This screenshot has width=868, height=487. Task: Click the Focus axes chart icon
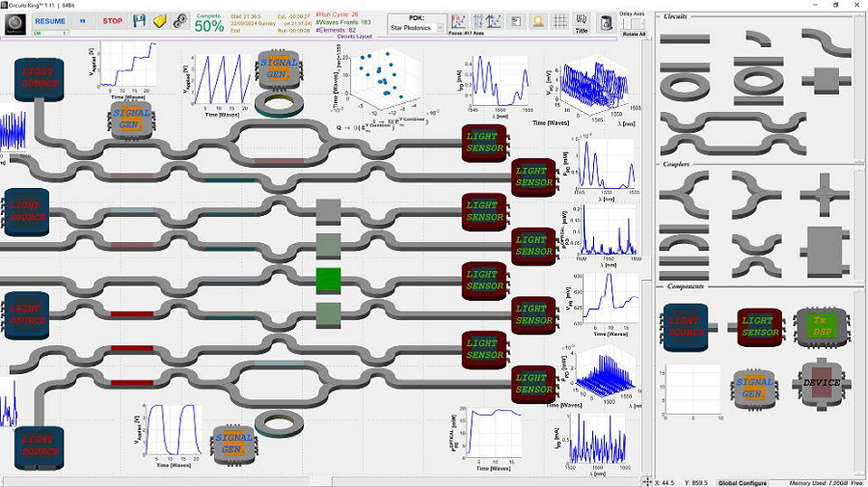click(459, 21)
